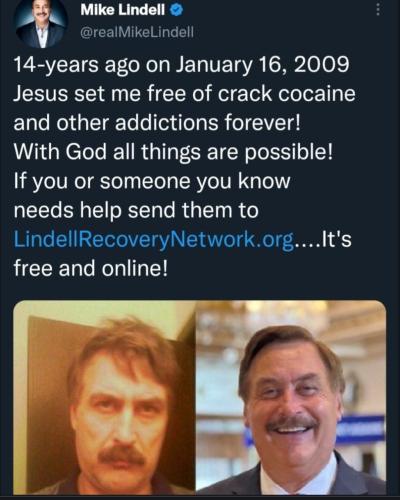Screen dimensions: 400x500
Task: Click the tweet line starting '14-years ago'
Action: click(181, 65)
